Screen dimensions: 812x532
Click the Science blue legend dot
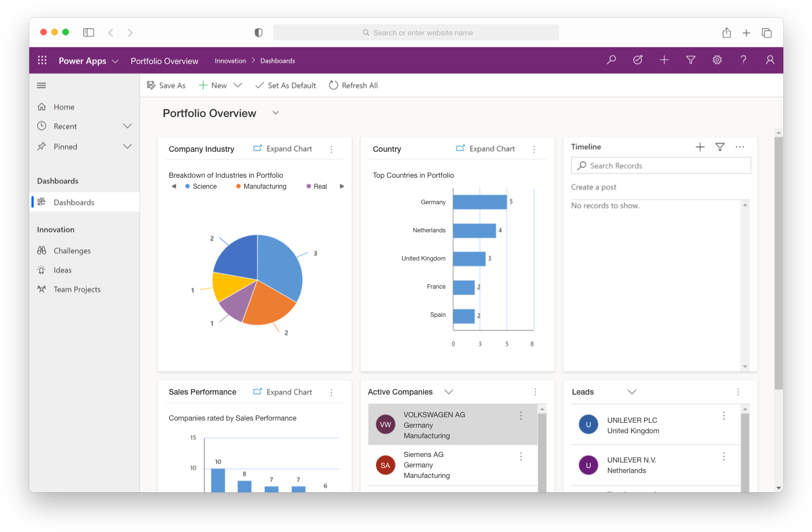[x=188, y=187]
